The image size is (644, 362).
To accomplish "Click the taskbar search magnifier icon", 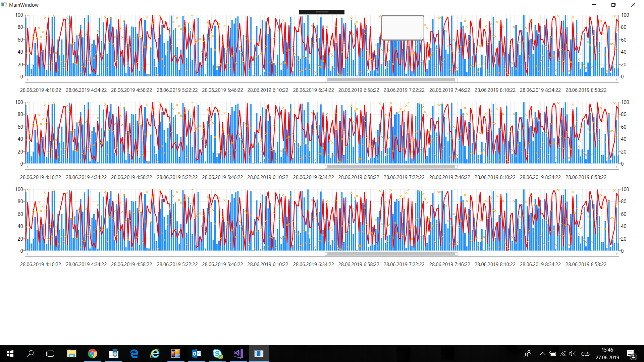I will (30, 353).
